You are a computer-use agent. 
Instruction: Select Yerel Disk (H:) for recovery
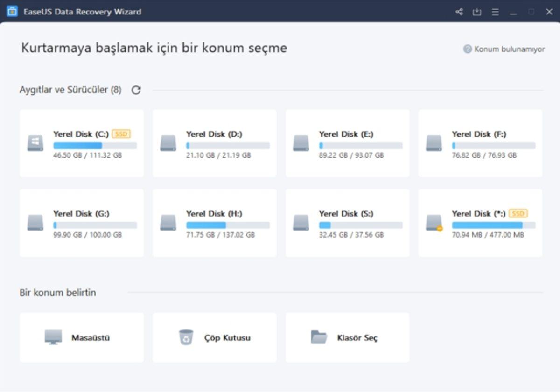point(214,223)
